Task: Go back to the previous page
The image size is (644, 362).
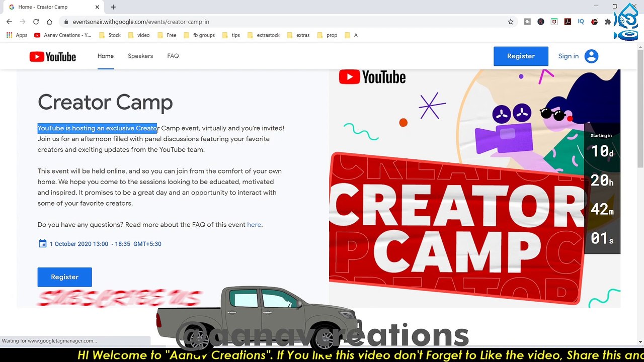Action: 9,22
